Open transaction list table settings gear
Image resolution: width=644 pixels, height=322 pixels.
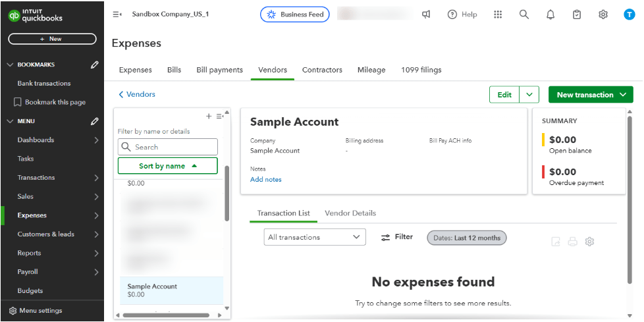(590, 242)
